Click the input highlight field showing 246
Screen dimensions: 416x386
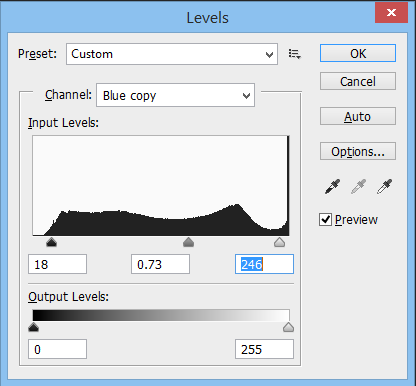(x=264, y=264)
